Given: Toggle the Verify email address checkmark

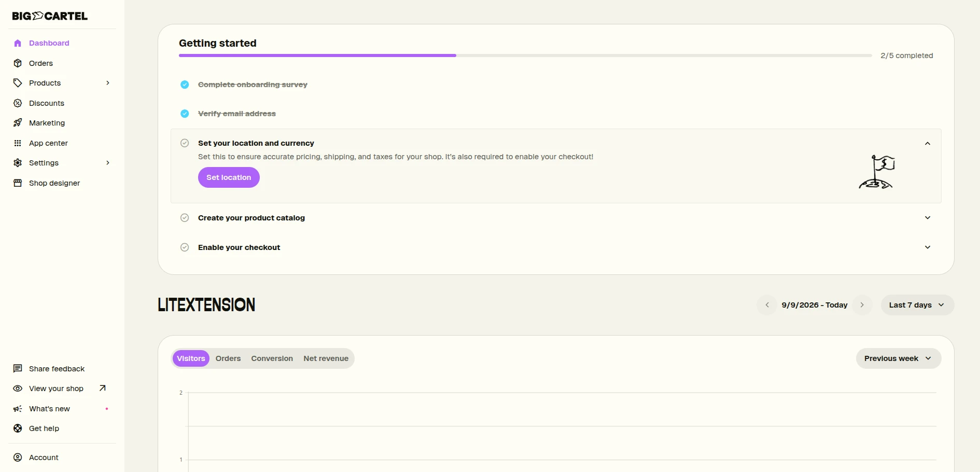Looking at the screenshot, I should 185,114.
